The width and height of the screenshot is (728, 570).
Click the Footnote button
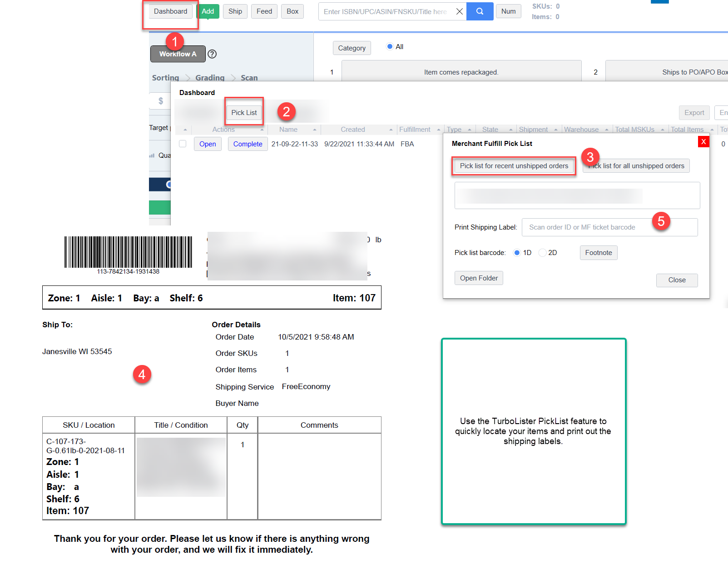click(599, 253)
